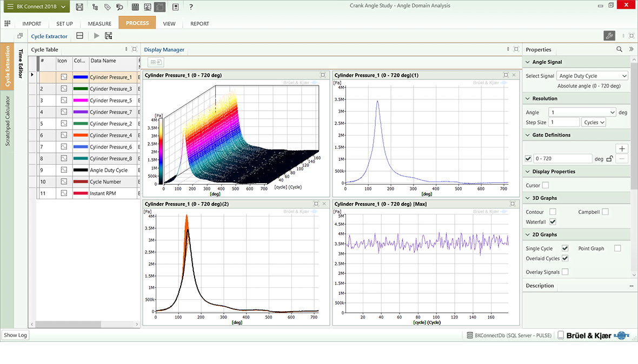Add a gate definition with plus button
Screen dimensions: 638x364
click(x=622, y=149)
